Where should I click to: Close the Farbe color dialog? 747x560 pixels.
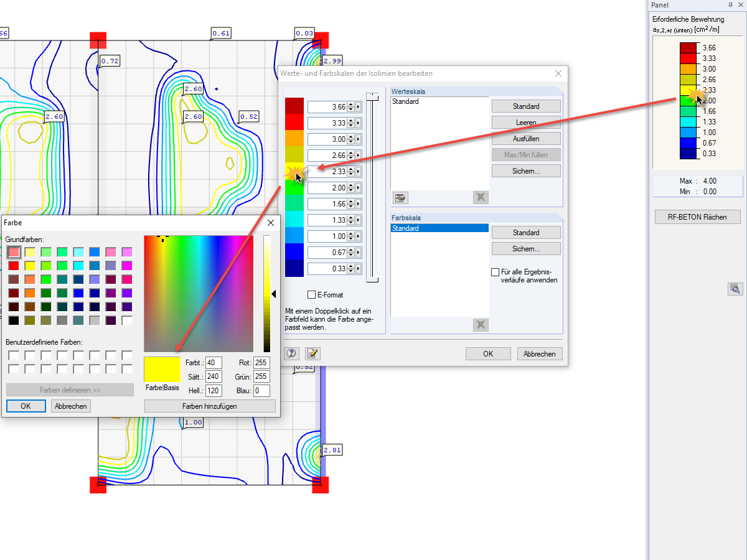pyautogui.click(x=271, y=222)
